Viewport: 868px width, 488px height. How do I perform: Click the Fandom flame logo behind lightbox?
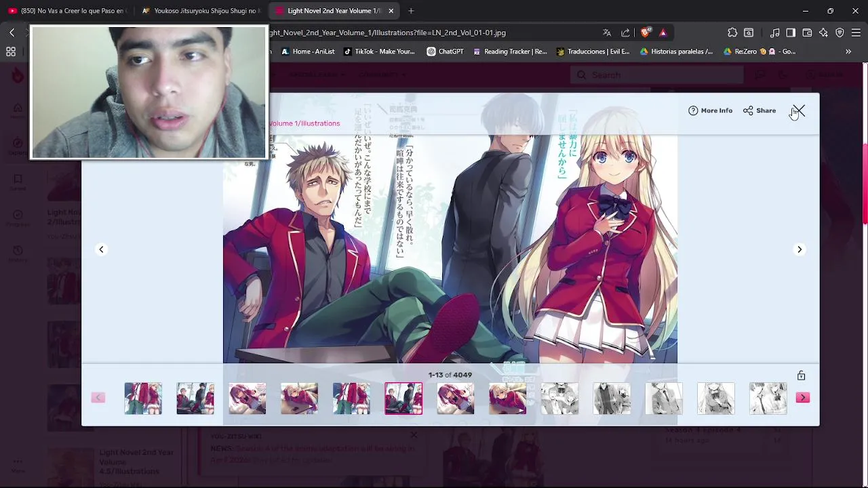coord(18,75)
